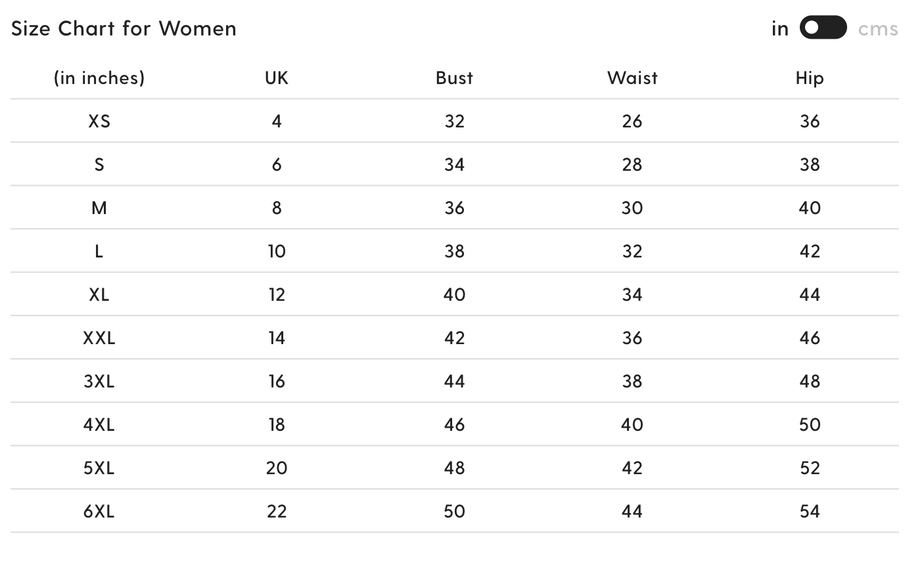
Task: Select the XL size row label
Action: point(99,294)
